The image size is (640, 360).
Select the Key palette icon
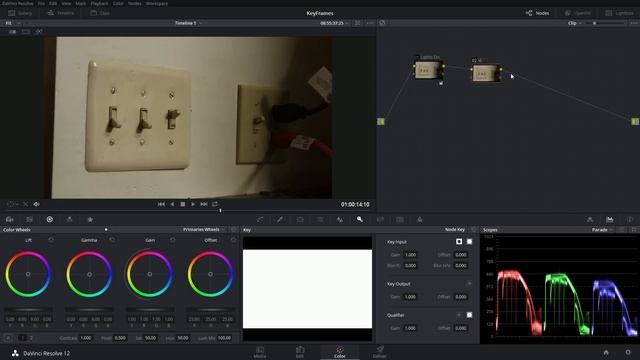pyautogui.click(x=360, y=220)
